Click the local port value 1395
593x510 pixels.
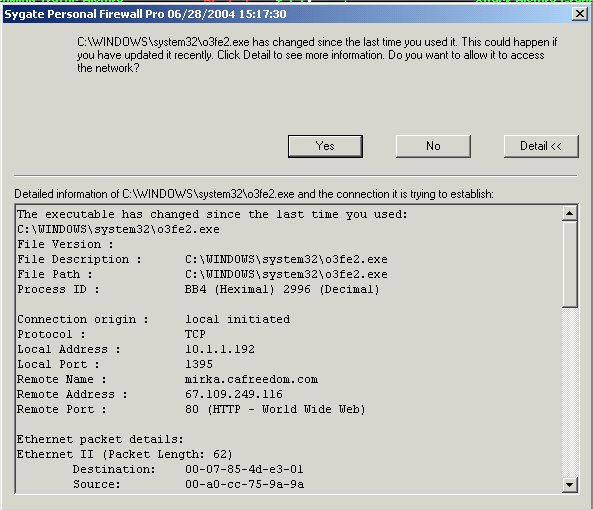[199, 364]
